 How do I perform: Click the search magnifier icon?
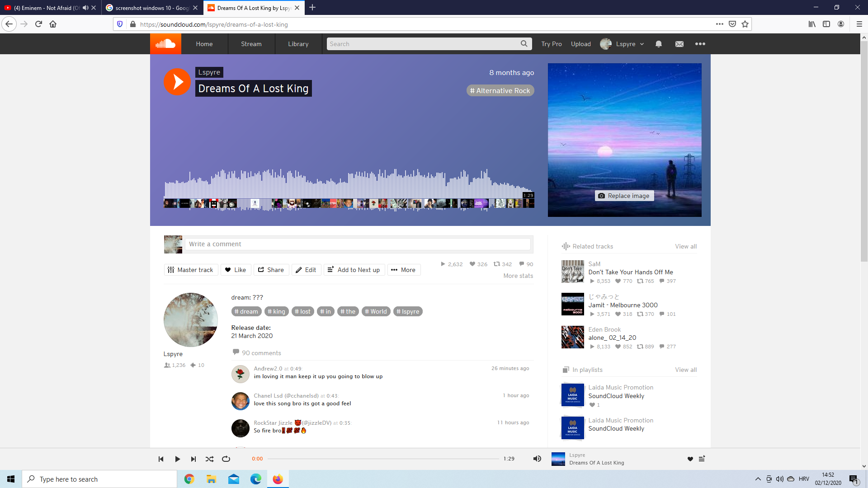524,44
